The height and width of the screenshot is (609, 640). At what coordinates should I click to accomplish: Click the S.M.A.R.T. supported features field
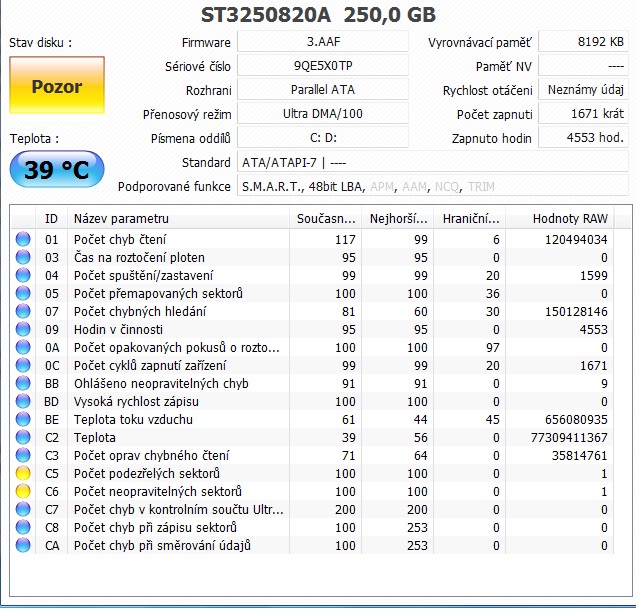pyautogui.click(x=433, y=187)
